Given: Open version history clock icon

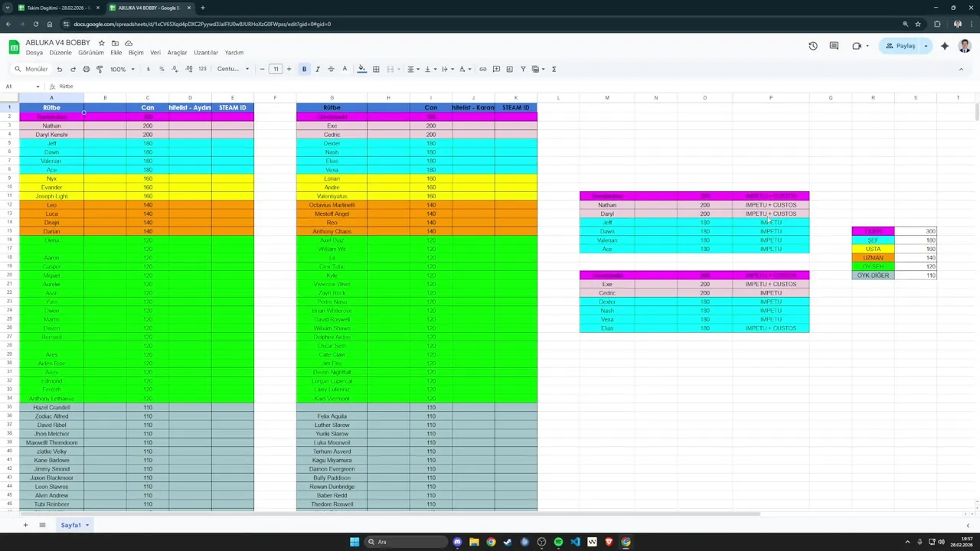Looking at the screenshot, I should coord(812,46).
